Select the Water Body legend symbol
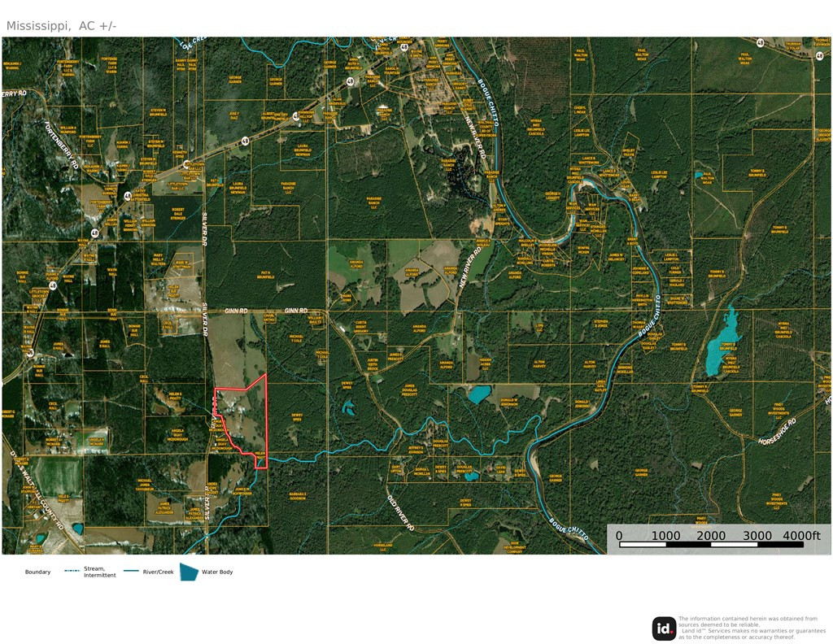Image resolution: width=833 pixels, height=644 pixels. (189, 572)
